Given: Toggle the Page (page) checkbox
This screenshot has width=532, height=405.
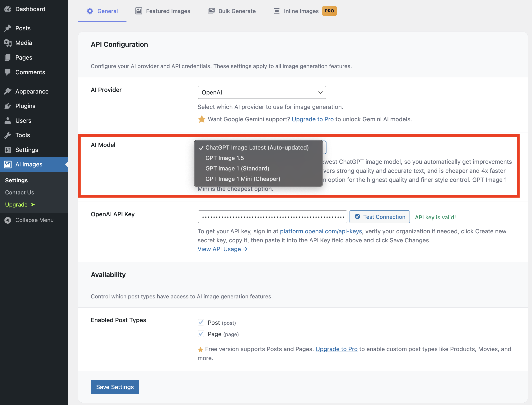Looking at the screenshot, I should (x=201, y=334).
